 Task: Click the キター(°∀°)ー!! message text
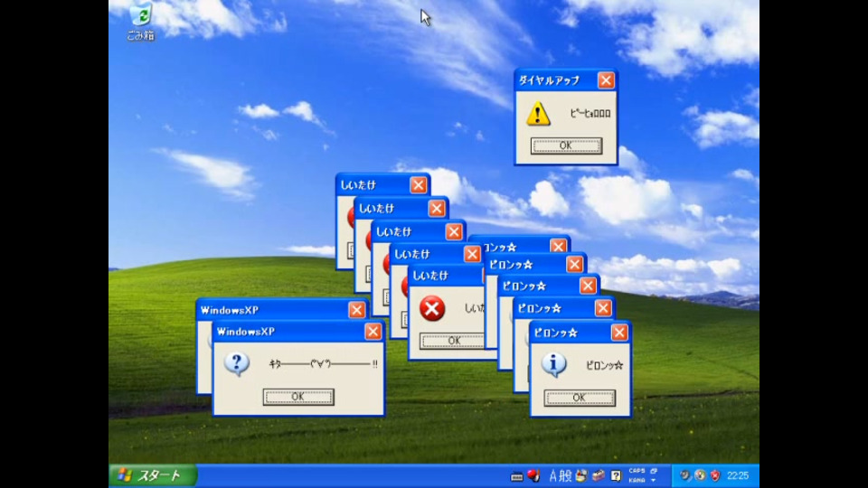click(x=323, y=364)
